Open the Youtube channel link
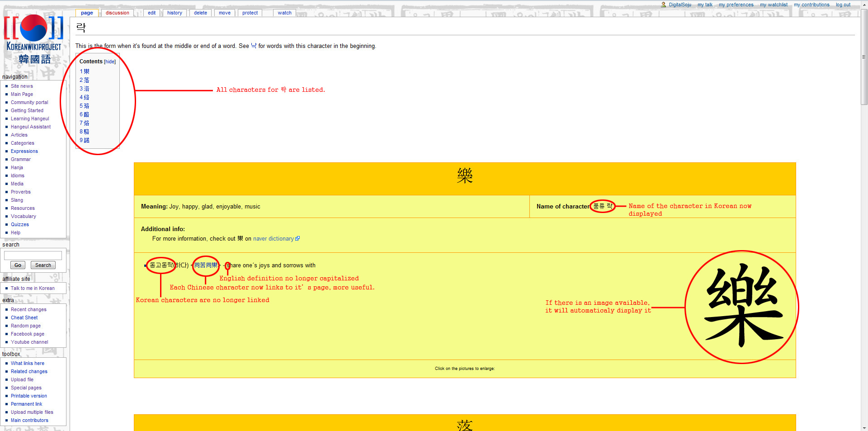This screenshot has width=868, height=431. point(29,342)
